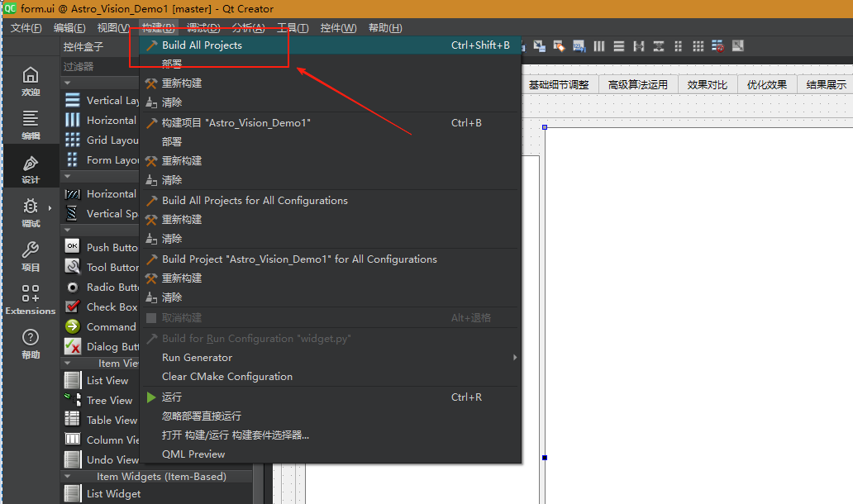Screen dimensions: 853x504
Task: Choose the Push Button widget
Action: (101, 247)
